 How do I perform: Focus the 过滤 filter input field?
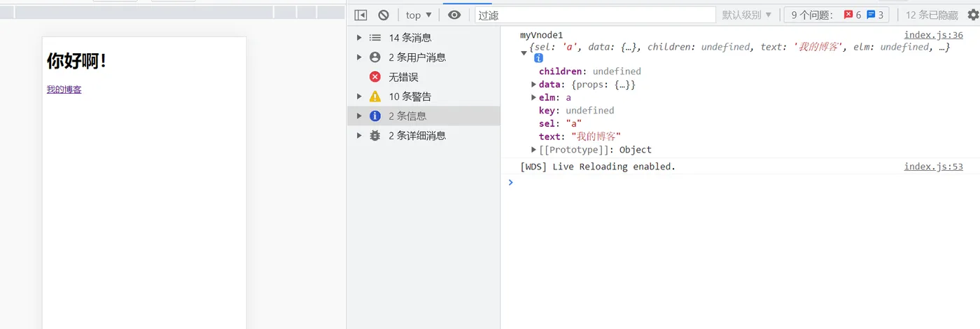coord(595,15)
